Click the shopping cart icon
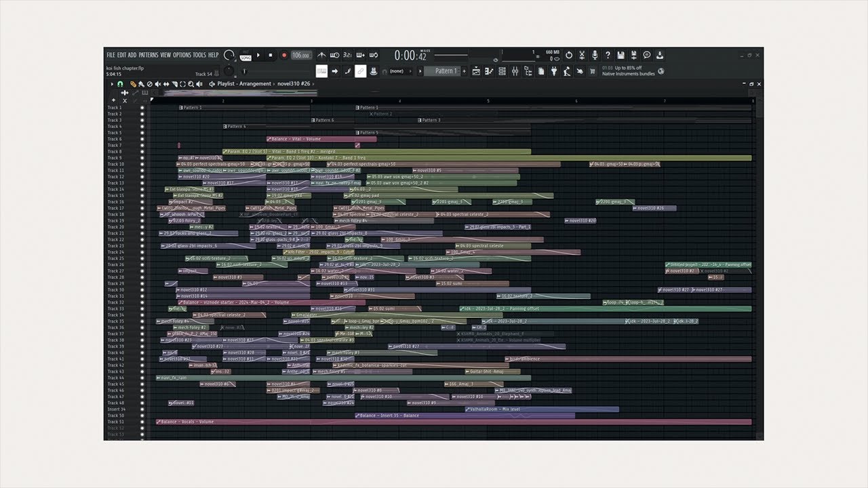 pyautogui.click(x=593, y=71)
